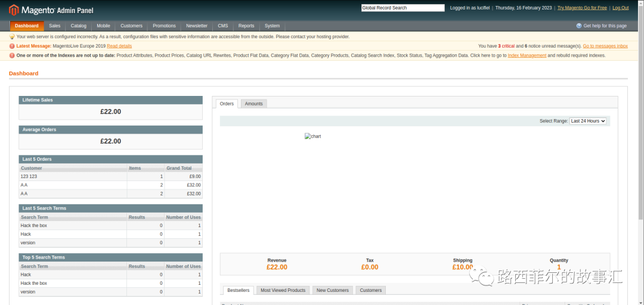The height and width of the screenshot is (305, 644).
Task: Go to messages inbox link
Action: [x=605, y=46]
